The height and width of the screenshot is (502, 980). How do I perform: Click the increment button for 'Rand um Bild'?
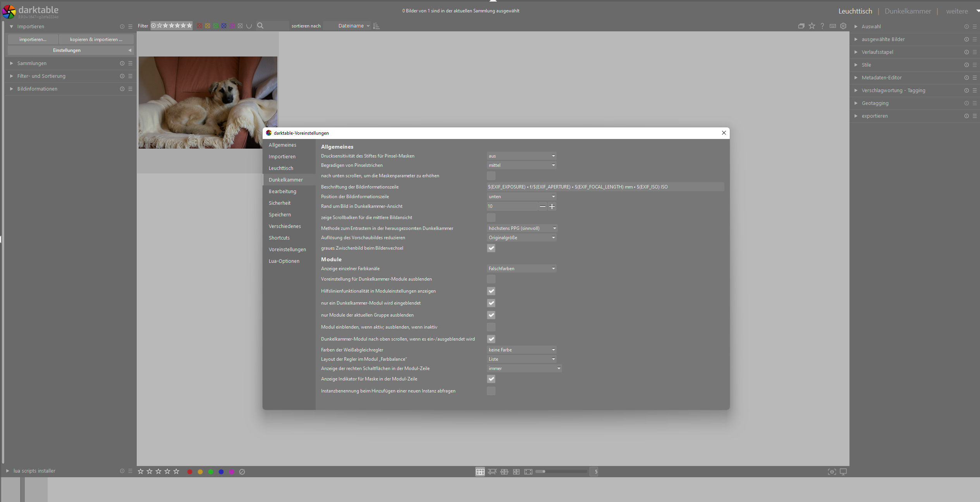552,206
